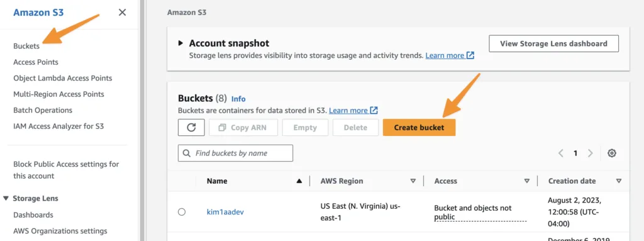The image size is (644, 241).
Task: Sort by the Creation date column arrow
Action: point(619,181)
